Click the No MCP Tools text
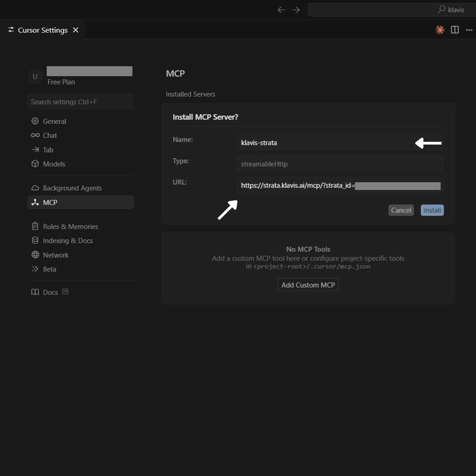This screenshot has height=476, width=476. [308, 249]
